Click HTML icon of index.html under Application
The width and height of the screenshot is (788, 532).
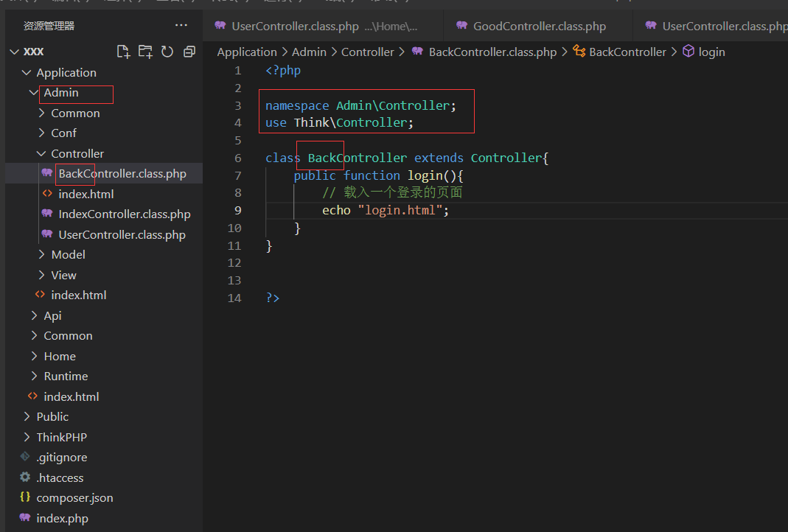(x=32, y=396)
